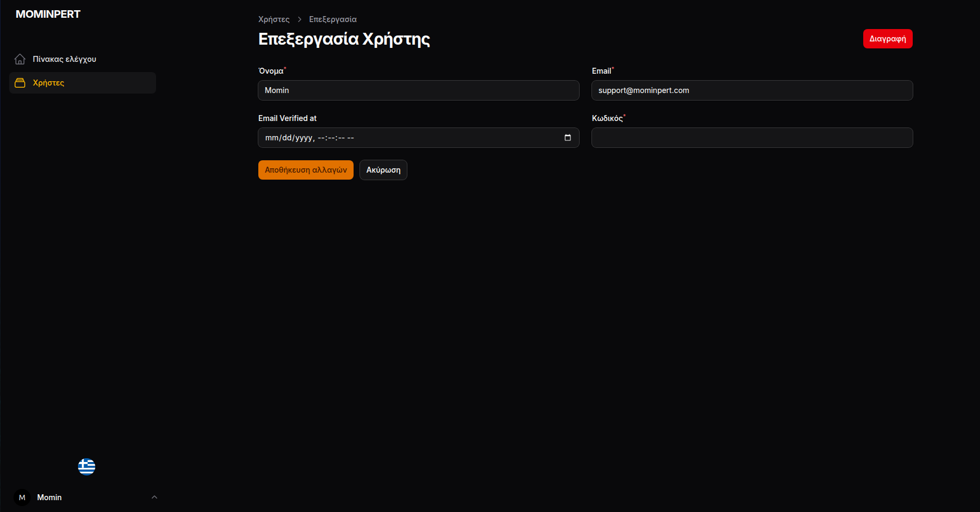Click the MOMINPERT logo
The image size is (980, 512).
48,14
